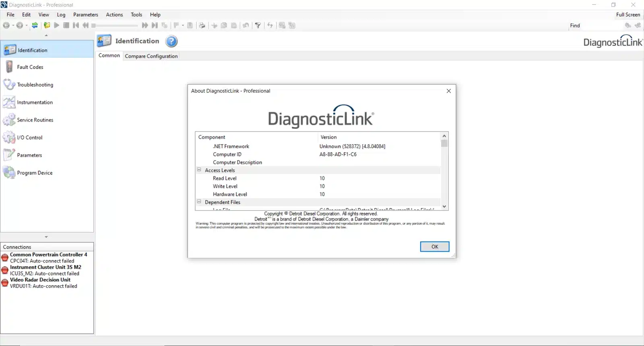Collapse the Access Levels group
The height and width of the screenshot is (346, 644).
(199, 170)
